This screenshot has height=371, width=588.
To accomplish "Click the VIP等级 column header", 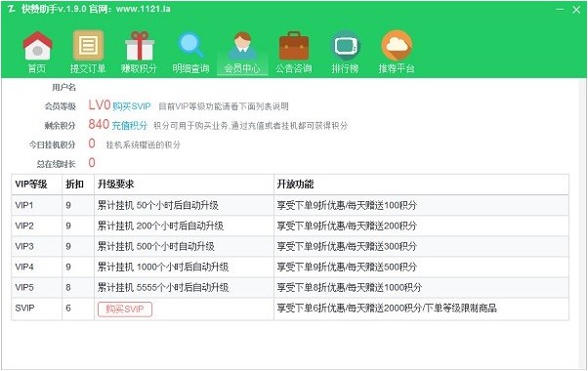I will point(37,185).
